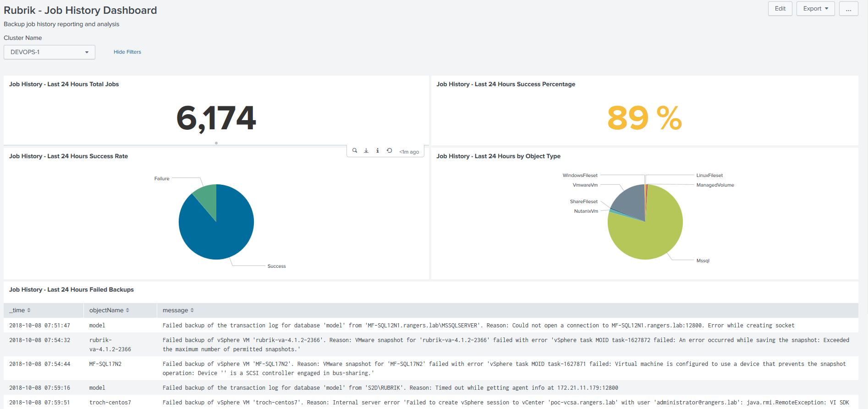
Task: Sort table by the message column arrows
Action: 192,310
